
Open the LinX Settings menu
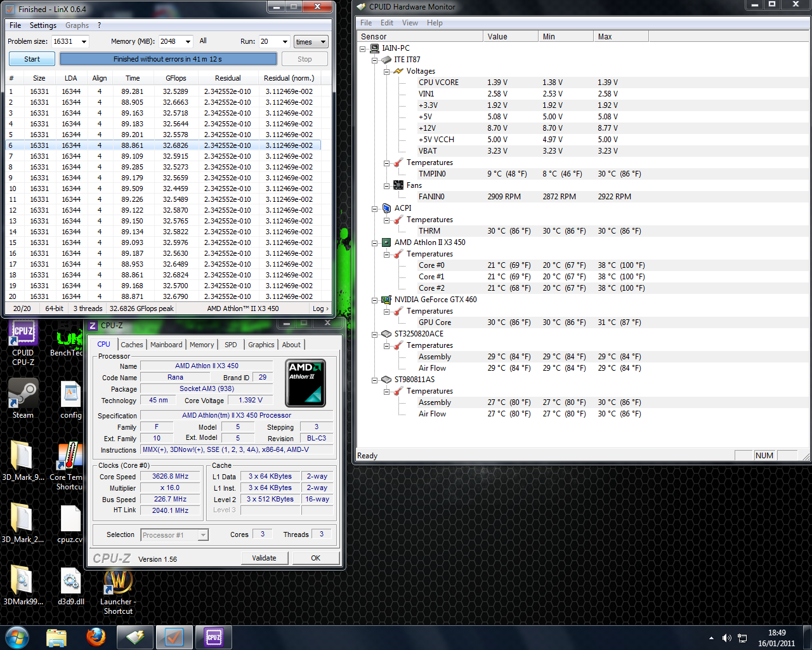43,25
